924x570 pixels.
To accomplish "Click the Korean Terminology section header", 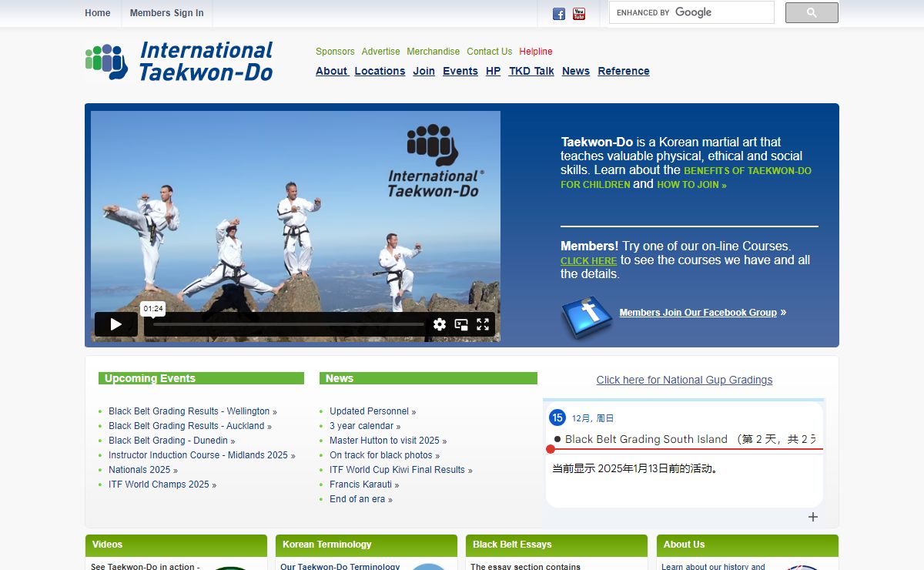I will click(x=367, y=545).
